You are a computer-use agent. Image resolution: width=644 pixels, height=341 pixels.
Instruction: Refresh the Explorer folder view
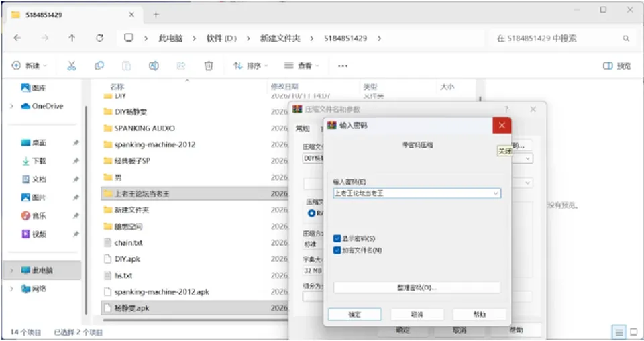pyautogui.click(x=99, y=38)
